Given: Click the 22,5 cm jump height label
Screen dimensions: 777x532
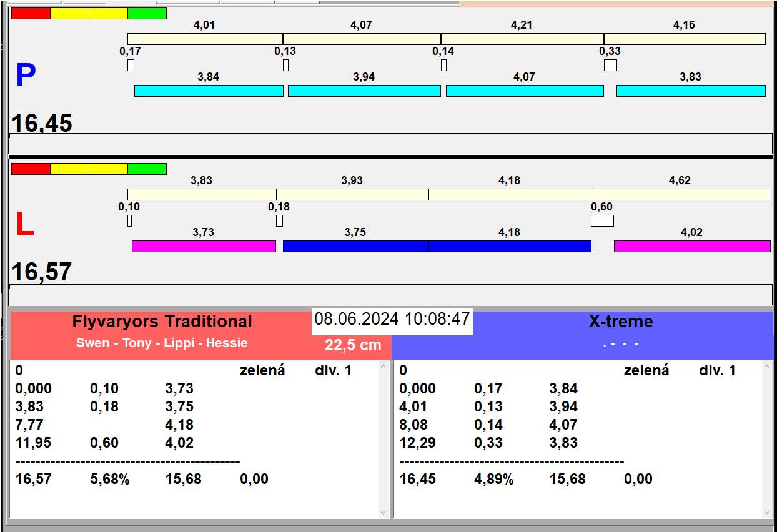Looking at the screenshot, I should coord(353,345).
